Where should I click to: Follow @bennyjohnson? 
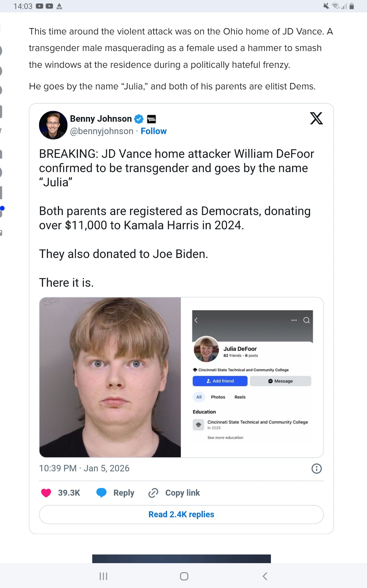click(154, 131)
